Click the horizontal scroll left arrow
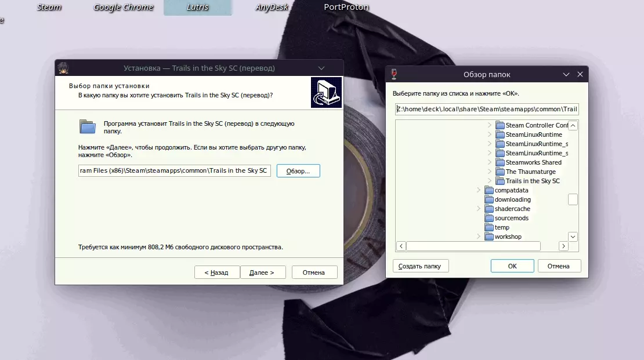644x360 pixels. pos(401,246)
